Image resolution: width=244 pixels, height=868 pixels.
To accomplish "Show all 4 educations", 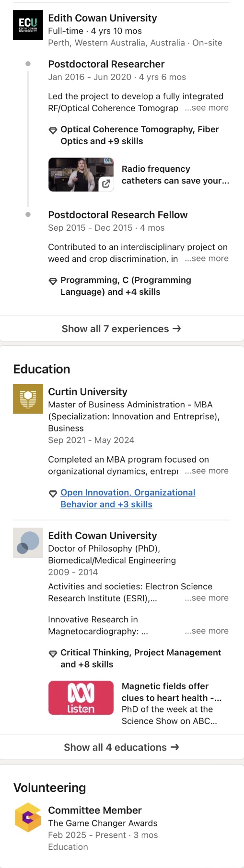I will [x=122, y=747].
